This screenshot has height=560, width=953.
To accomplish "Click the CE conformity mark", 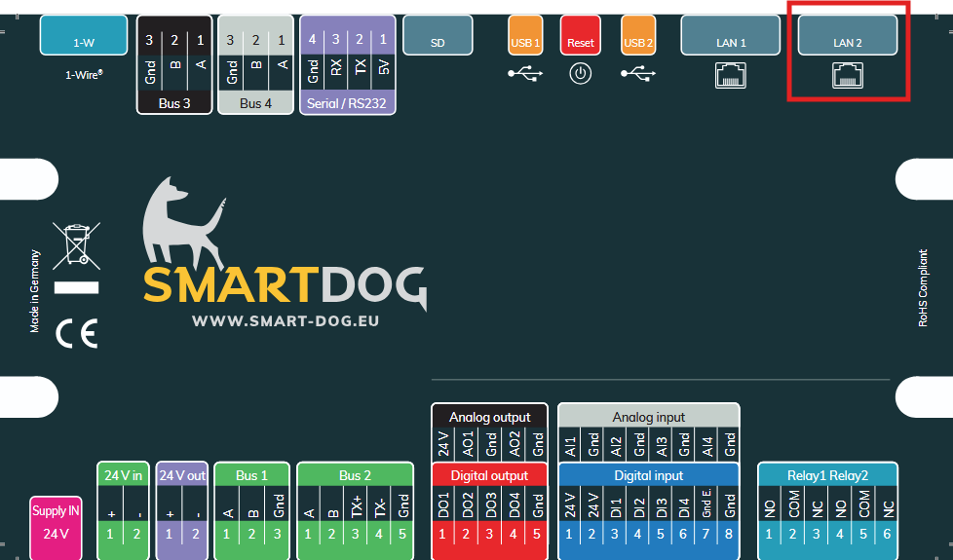I will [76, 334].
